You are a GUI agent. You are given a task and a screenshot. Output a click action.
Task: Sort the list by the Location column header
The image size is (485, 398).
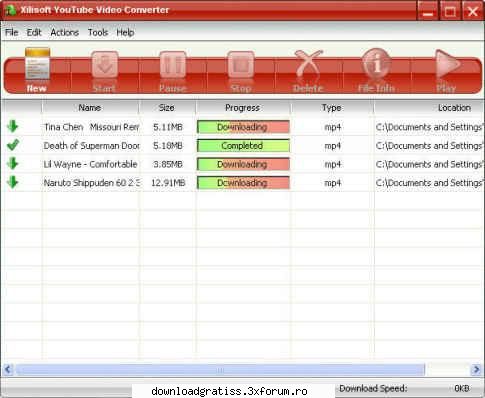tap(429, 108)
